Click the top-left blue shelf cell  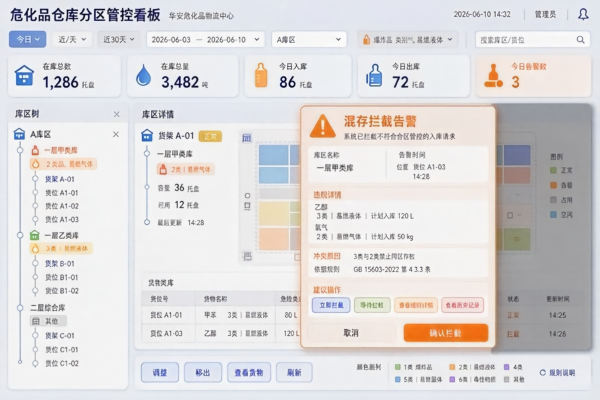coord(274,155)
